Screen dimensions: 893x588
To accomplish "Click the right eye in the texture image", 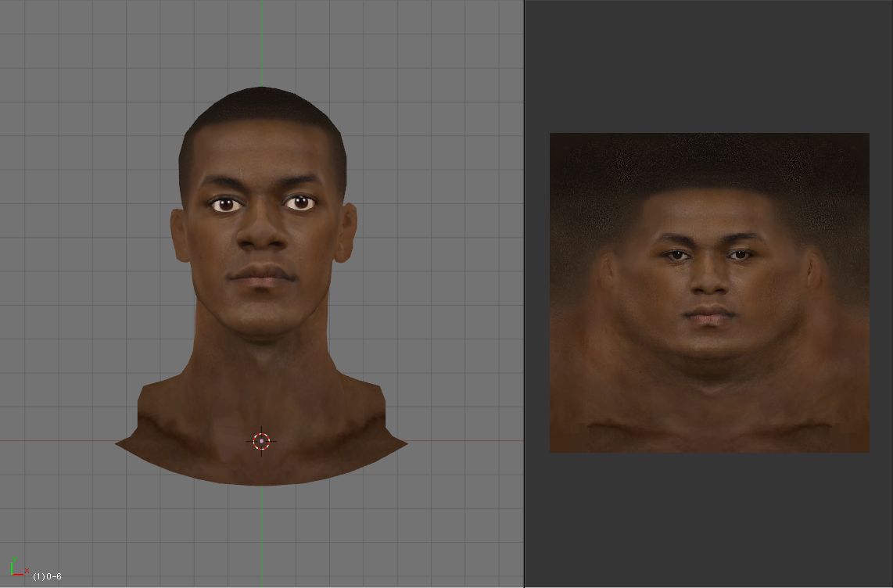I will tap(740, 255).
